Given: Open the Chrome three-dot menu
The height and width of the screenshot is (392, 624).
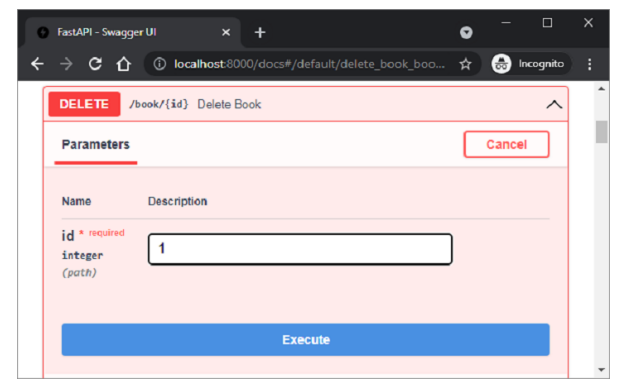Looking at the screenshot, I should pos(589,64).
